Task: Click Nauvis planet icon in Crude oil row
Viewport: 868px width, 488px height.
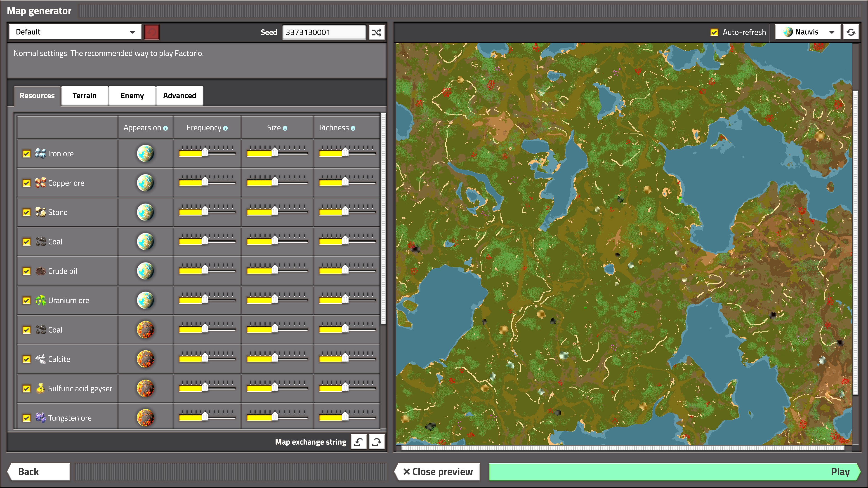Action: coord(145,271)
